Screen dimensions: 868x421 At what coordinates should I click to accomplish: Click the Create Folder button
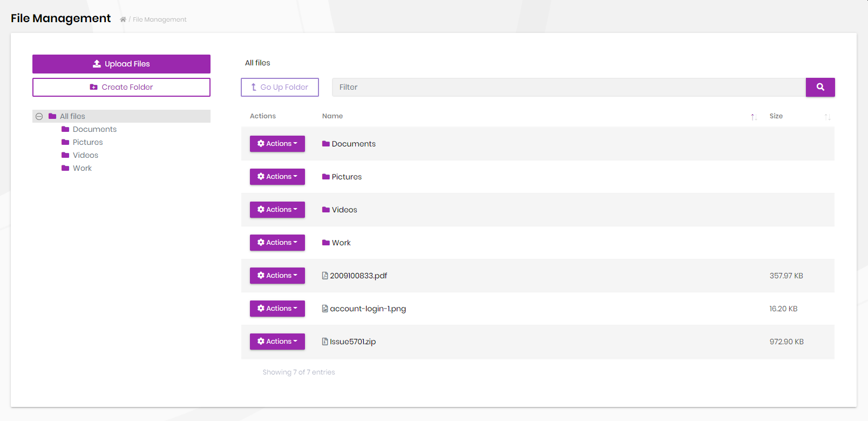pyautogui.click(x=121, y=87)
